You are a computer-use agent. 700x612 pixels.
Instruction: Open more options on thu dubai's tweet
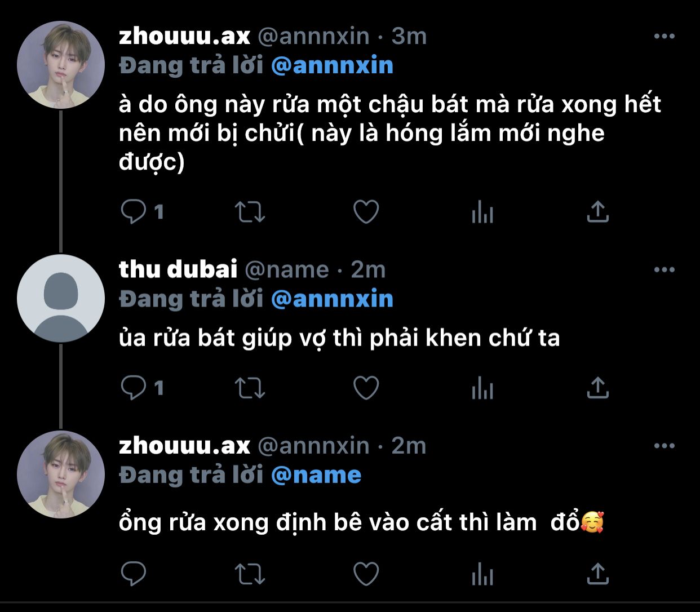tap(664, 270)
